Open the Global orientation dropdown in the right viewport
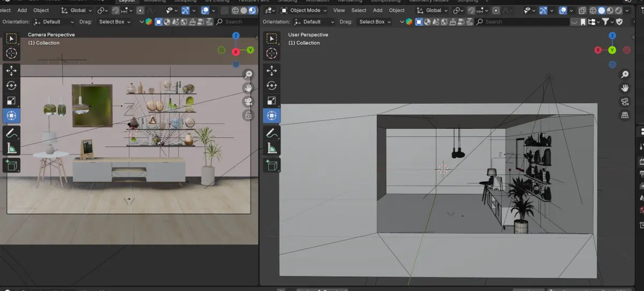The width and height of the screenshot is (644, 291). (x=433, y=10)
